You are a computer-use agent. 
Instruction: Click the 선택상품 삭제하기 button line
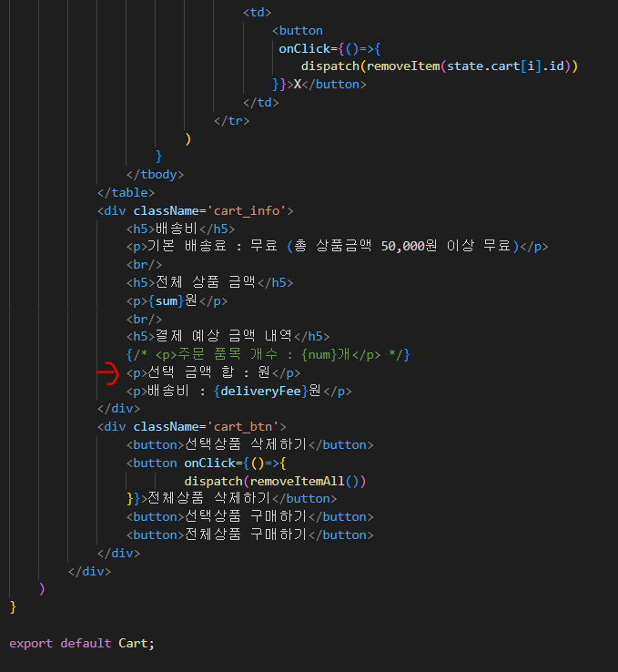coord(249,445)
